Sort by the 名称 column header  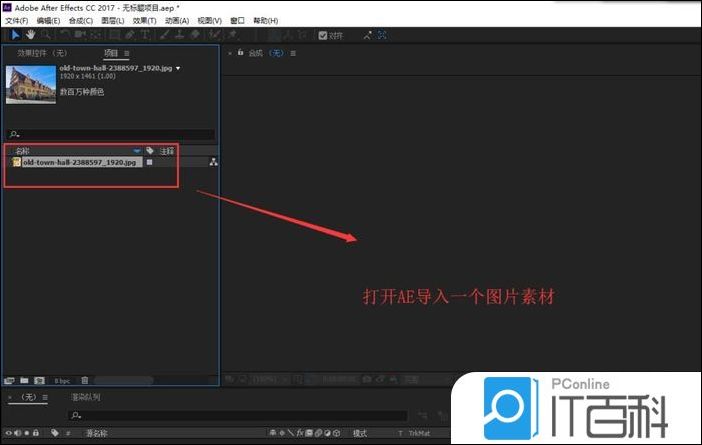(x=22, y=151)
